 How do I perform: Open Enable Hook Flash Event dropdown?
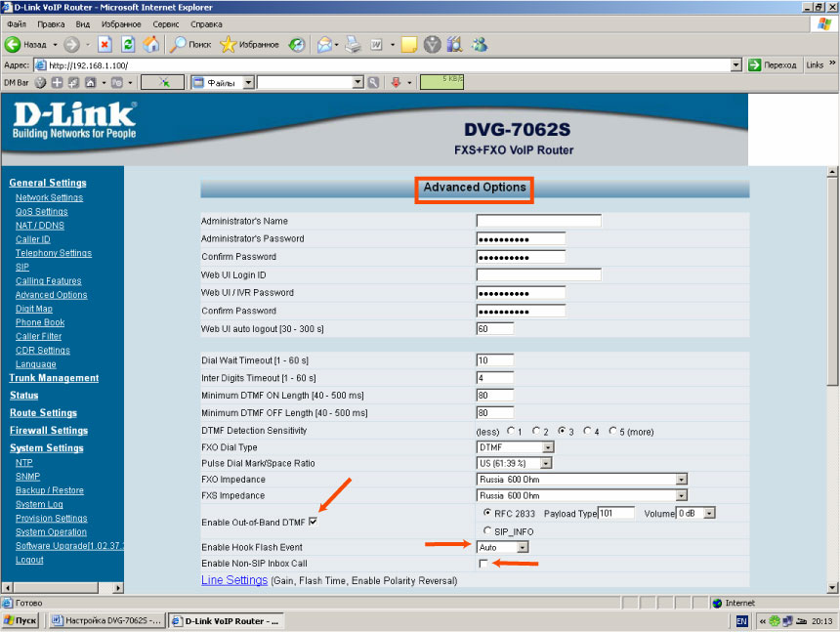click(523, 547)
